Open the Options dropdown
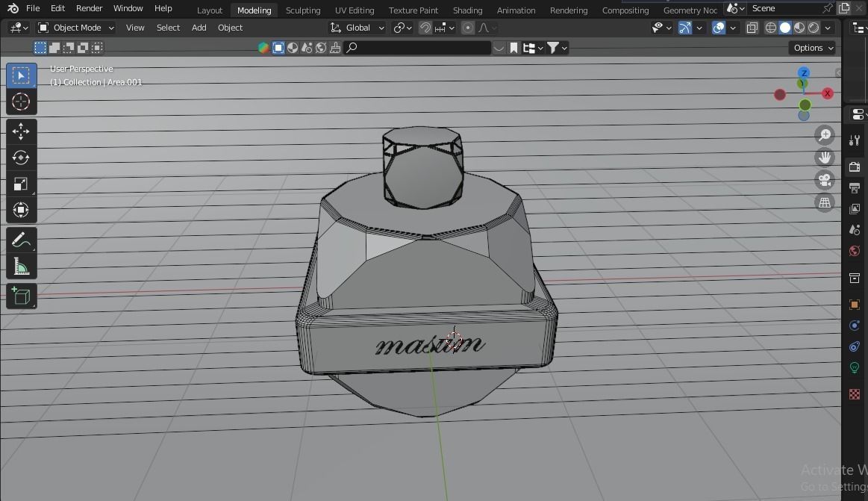Viewport: 868px width, 501px height. [814, 49]
